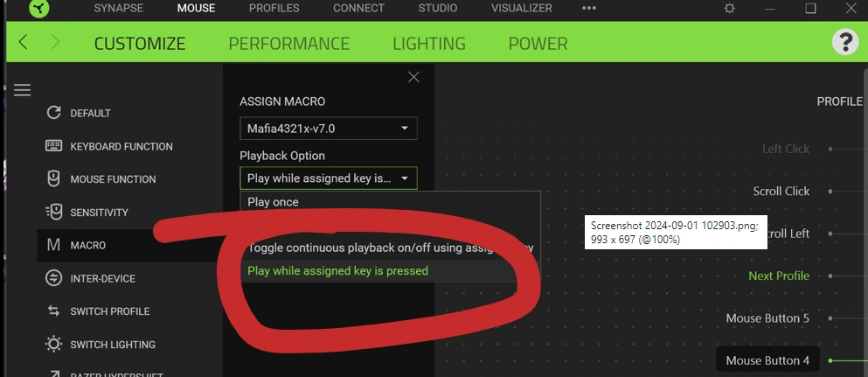Image resolution: width=868 pixels, height=377 pixels.
Task: Click the Razer Synapse logo icon
Action: tap(39, 8)
